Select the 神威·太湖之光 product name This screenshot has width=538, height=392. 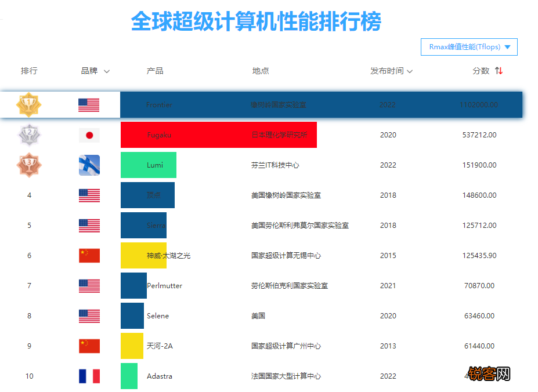pos(168,256)
